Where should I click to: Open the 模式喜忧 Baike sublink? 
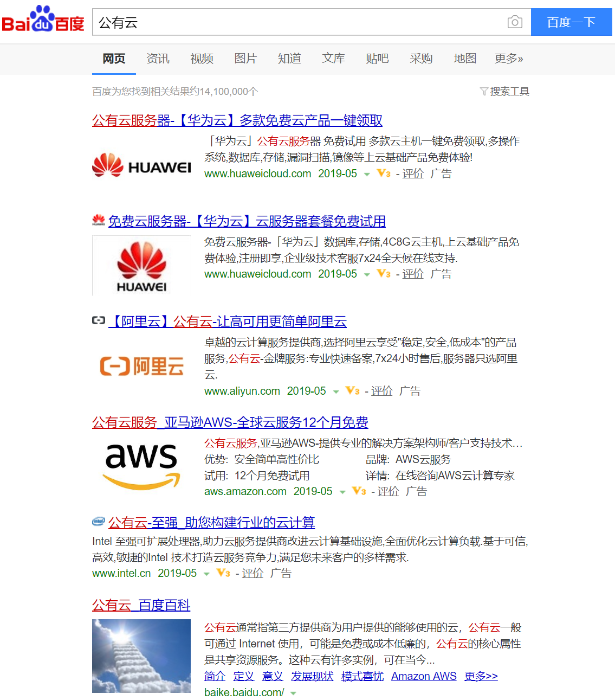point(362,676)
